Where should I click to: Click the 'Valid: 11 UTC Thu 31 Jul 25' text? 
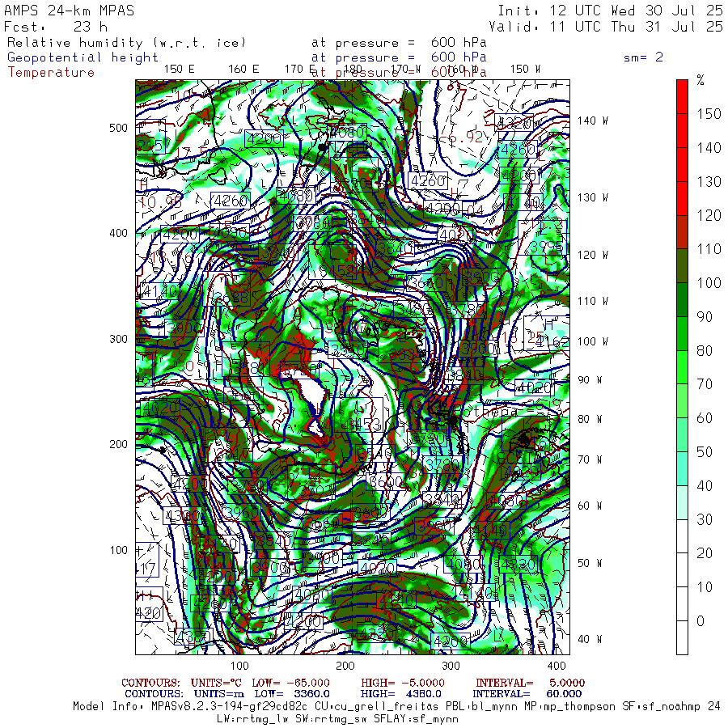605,27
